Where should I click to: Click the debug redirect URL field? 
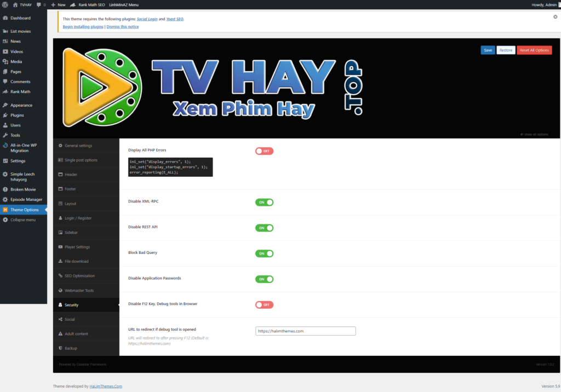pyautogui.click(x=306, y=331)
